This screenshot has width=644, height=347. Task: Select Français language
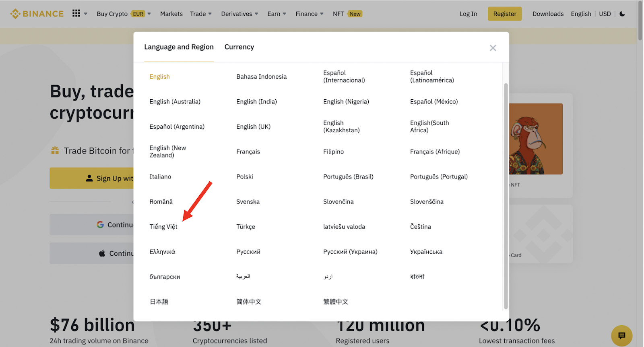tap(248, 152)
